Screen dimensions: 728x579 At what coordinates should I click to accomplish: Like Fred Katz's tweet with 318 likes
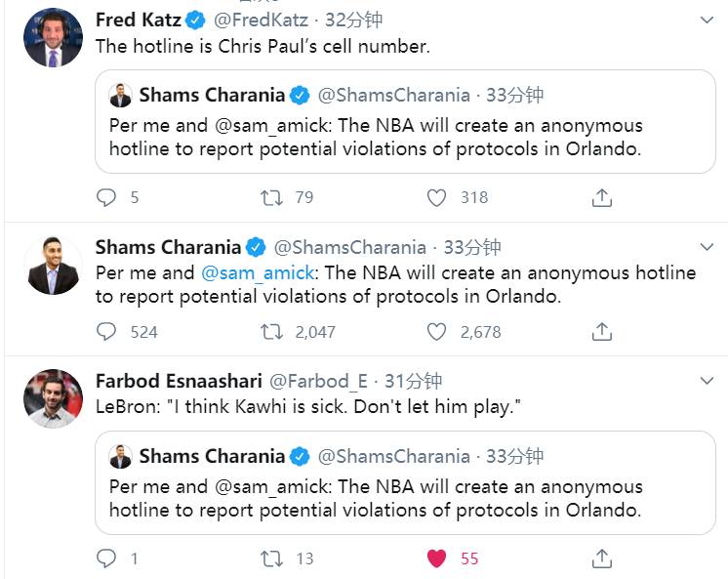click(x=436, y=197)
